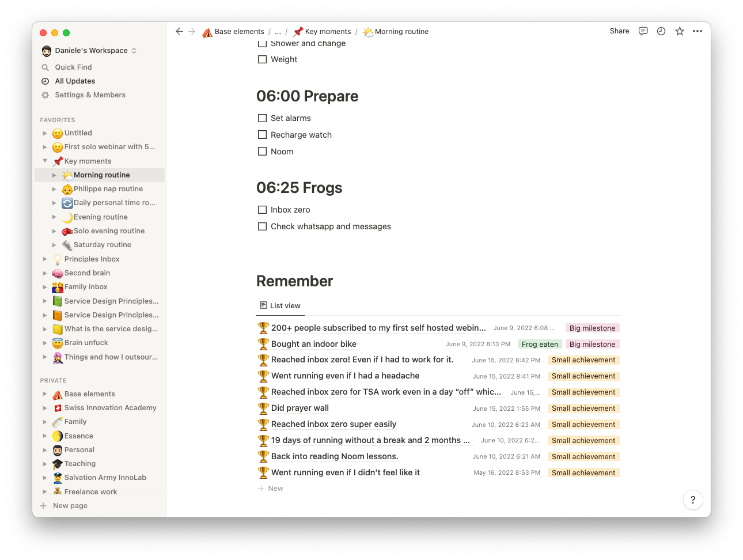Viewport: 743px width, 560px height.
Task: Click the tent icon of Base elements in sidebar
Action: coord(58,394)
